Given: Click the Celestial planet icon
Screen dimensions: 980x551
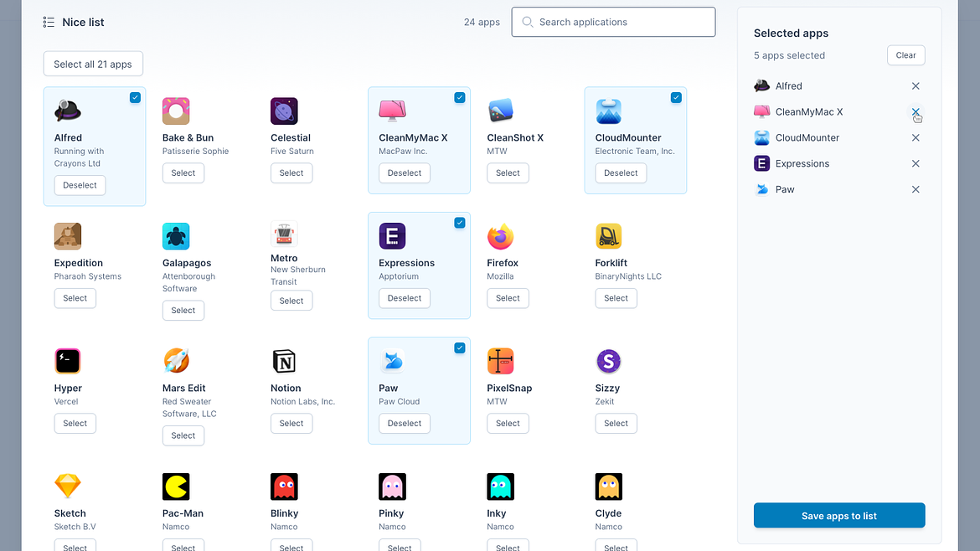Looking at the screenshot, I should click(x=284, y=111).
